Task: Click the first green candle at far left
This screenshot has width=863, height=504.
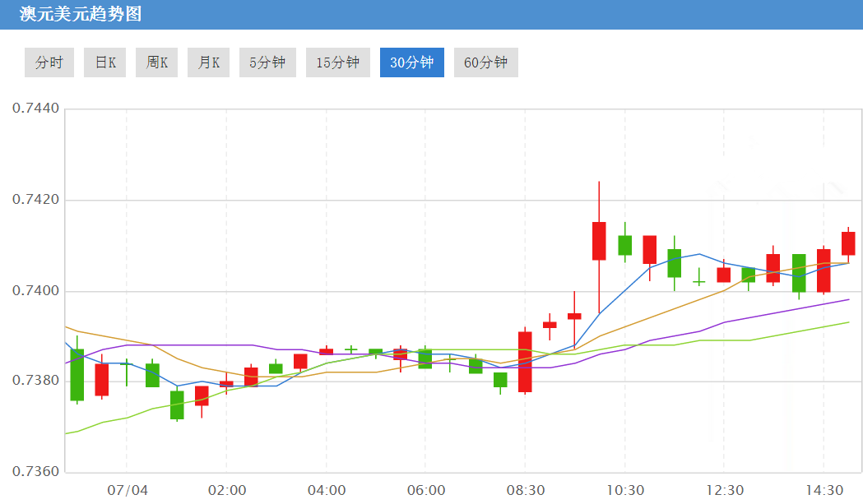Action: pos(77,374)
